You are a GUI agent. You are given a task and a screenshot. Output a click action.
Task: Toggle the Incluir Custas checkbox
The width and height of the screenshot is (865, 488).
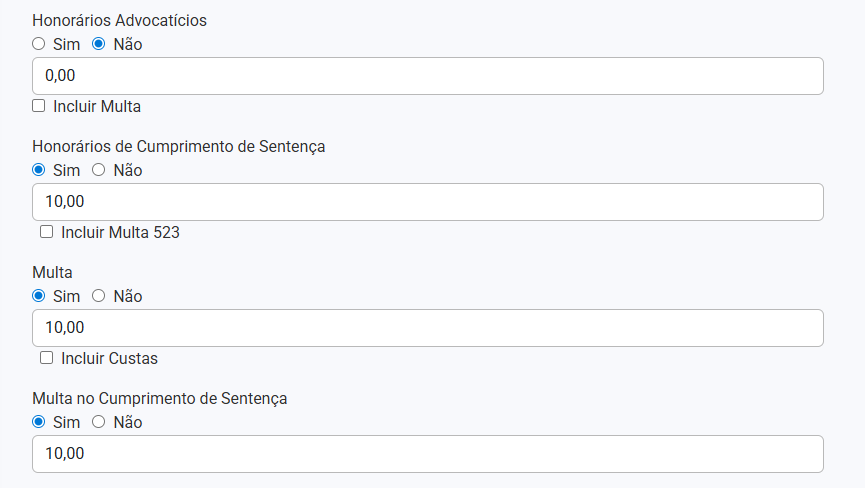[x=47, y=358]
